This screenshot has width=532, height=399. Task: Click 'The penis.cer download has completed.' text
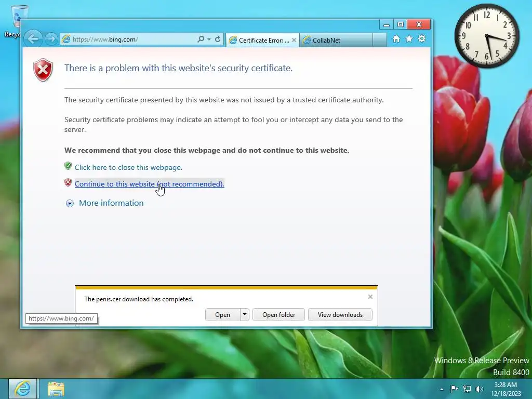138,299
